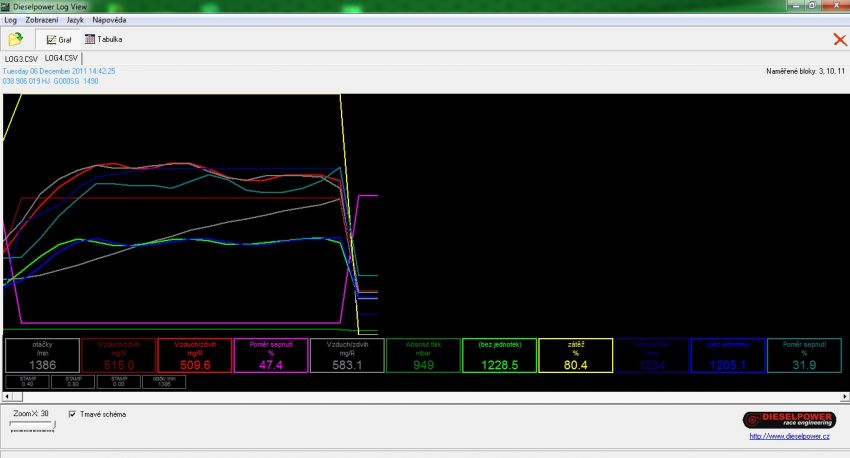Toggle the Tmavé schéma checkbox
This screenshot has height=458, width=850.
pos(72,414)
